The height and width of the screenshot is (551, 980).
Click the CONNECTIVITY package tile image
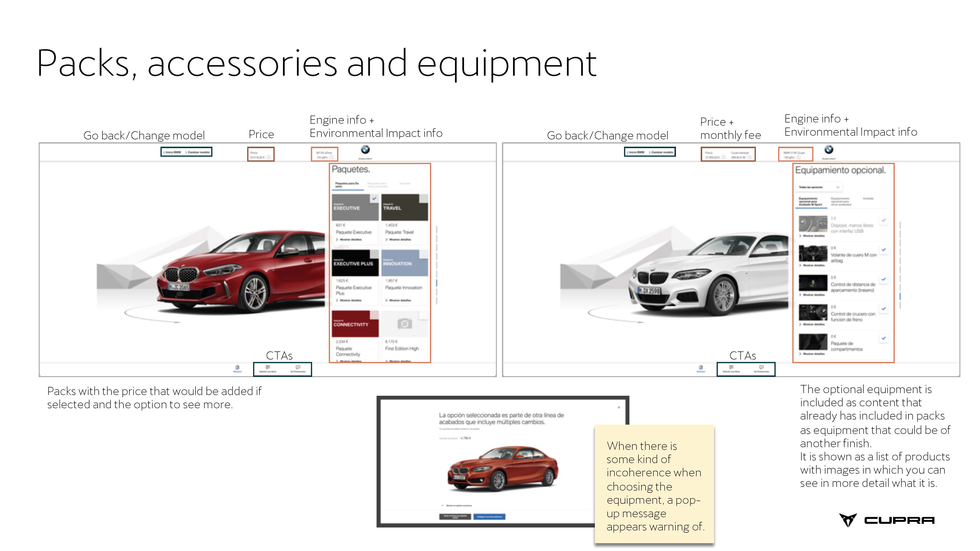355,323
